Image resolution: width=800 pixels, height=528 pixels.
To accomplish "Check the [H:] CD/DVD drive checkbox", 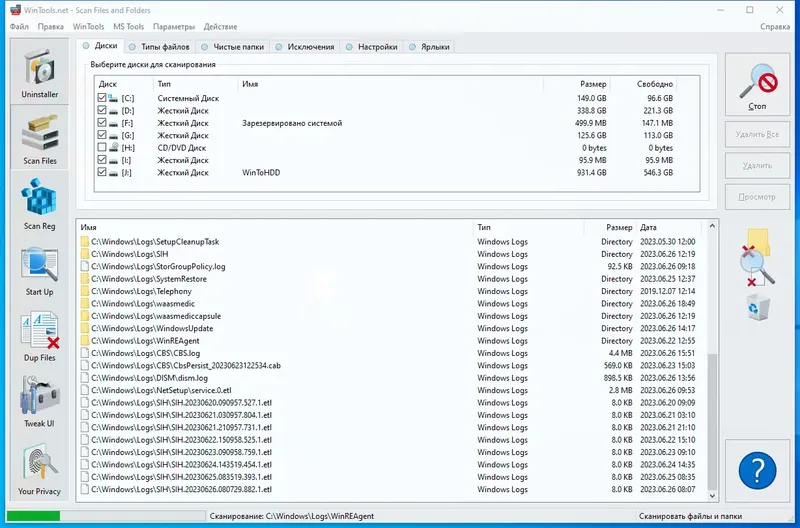I will (x=102, y=147).
